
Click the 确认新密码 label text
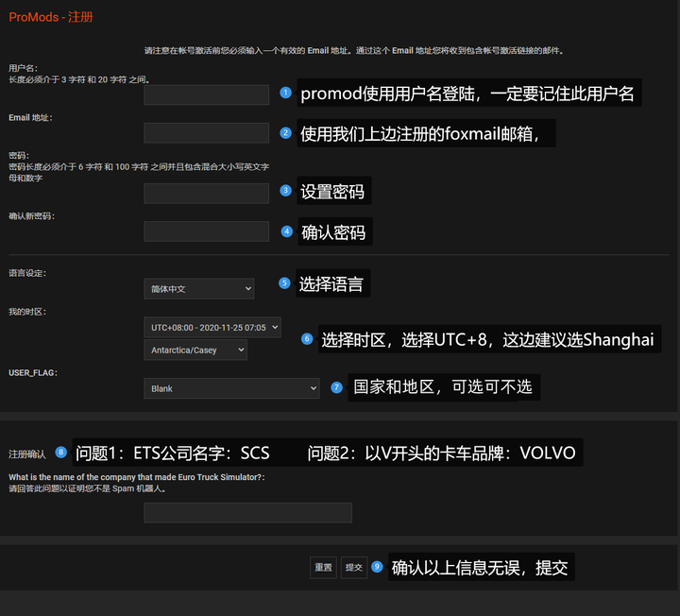pyautogui.click(x=32, y=216)
